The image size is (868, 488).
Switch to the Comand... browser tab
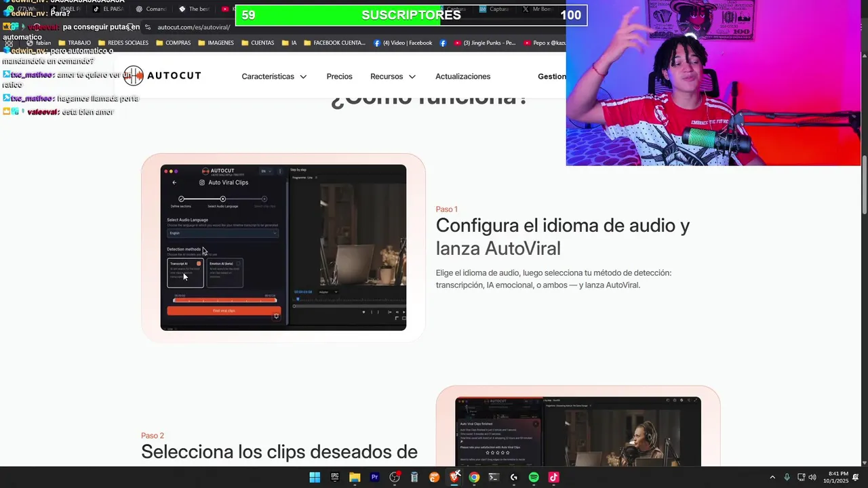tap(151, 9)
